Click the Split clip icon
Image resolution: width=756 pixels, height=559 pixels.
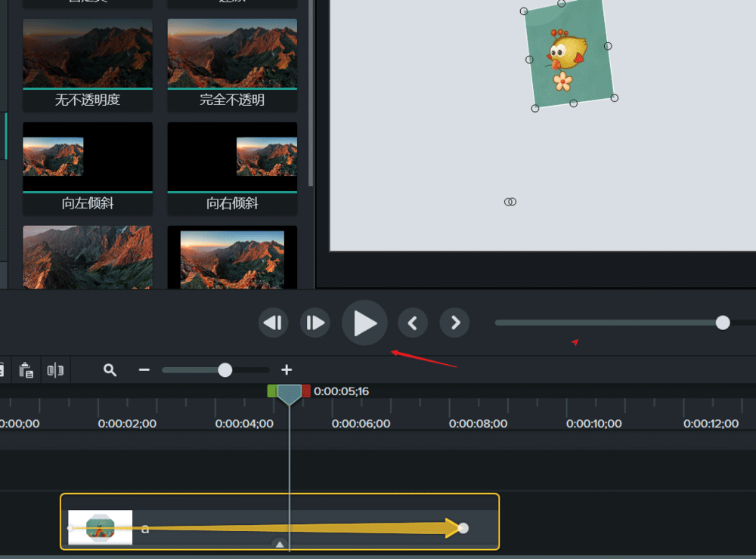coord(55,370)
